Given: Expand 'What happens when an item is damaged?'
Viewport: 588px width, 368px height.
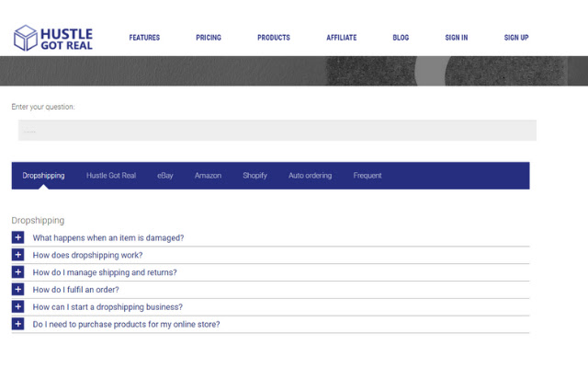Looking at the screenshot, I should [108, 237].
